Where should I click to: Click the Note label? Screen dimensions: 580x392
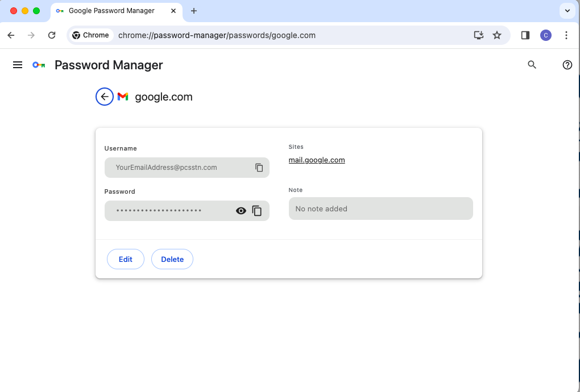[x=296, y=190]
